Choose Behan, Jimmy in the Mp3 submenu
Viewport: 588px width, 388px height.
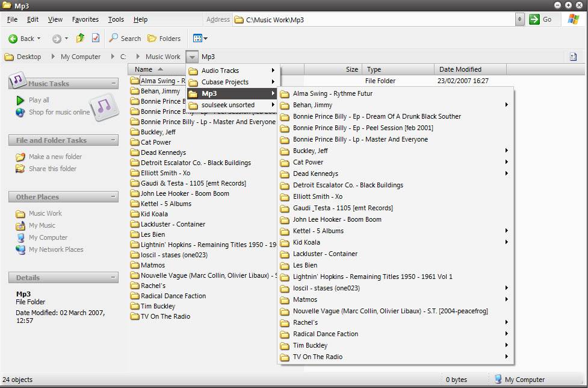click(395, 105)
